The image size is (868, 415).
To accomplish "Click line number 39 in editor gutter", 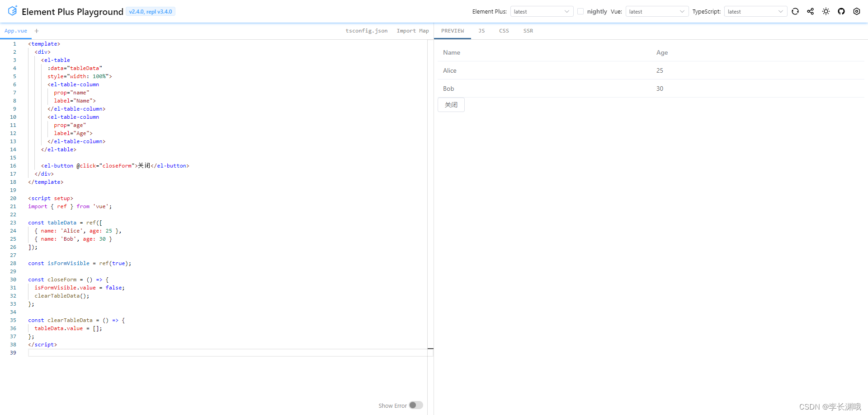I will [13, 353].
